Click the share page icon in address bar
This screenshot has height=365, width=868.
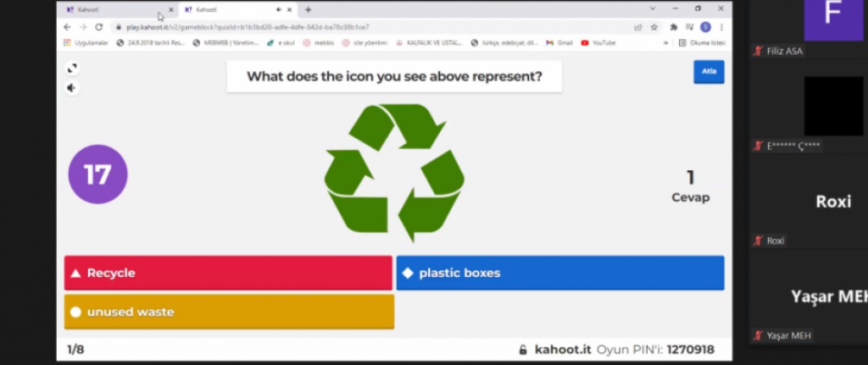pos(638,27)
